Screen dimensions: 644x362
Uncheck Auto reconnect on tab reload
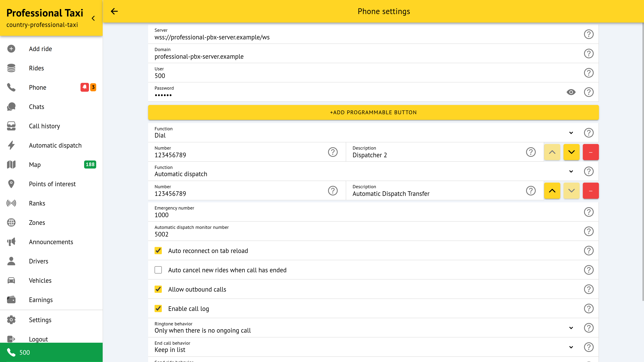click(x=158, y=251)
